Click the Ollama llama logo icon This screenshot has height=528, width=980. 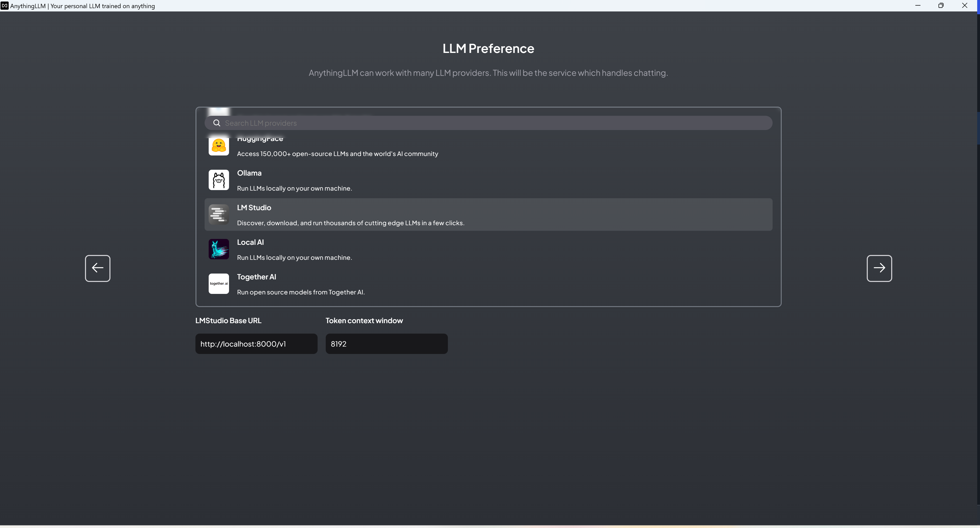click(x=219, y=180)
